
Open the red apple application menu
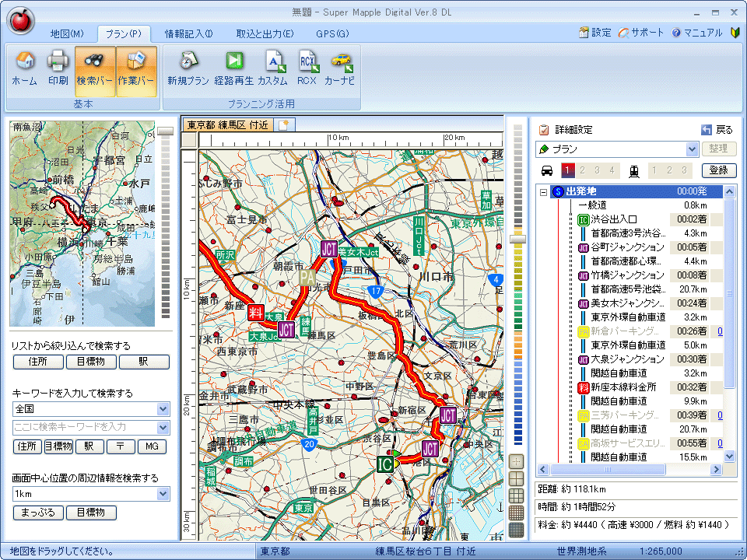pos(21,21)
